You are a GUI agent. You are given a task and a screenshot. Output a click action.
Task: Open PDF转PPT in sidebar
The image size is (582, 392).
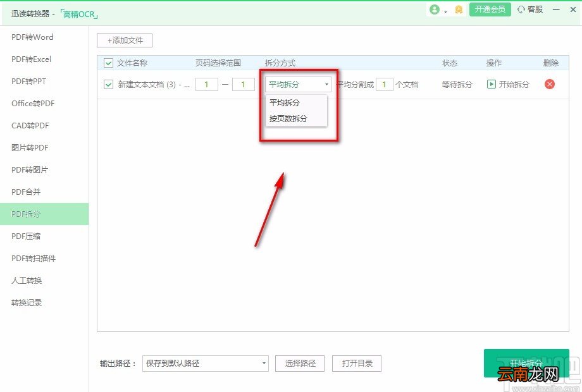[x=44, y=81]
